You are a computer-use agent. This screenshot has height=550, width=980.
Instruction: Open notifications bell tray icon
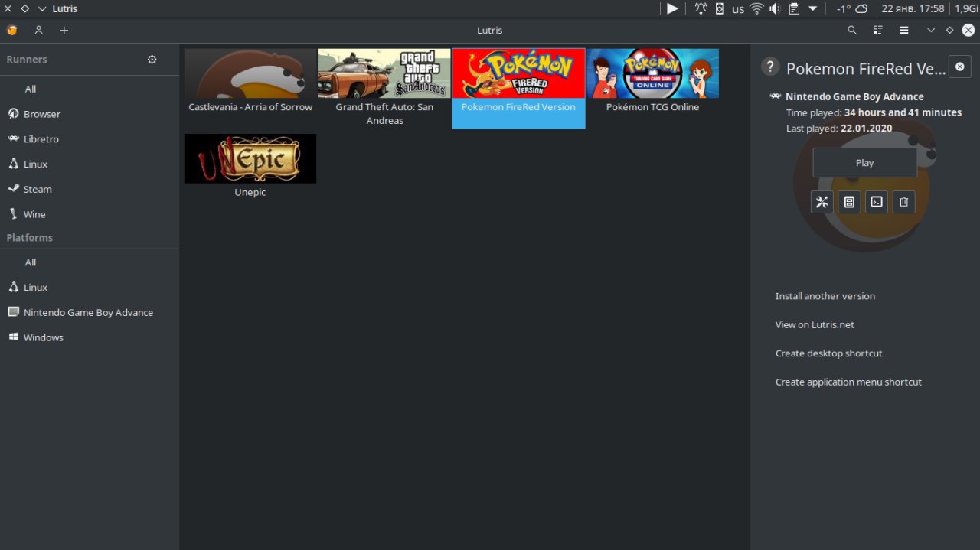pos(701,8)
